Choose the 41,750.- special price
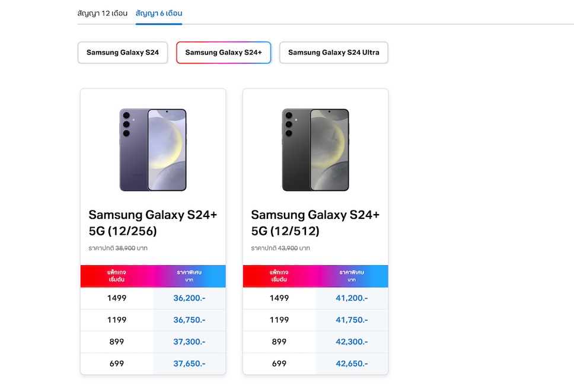The image size is (574, 392). pyautogui.click(x=352, y=320)
